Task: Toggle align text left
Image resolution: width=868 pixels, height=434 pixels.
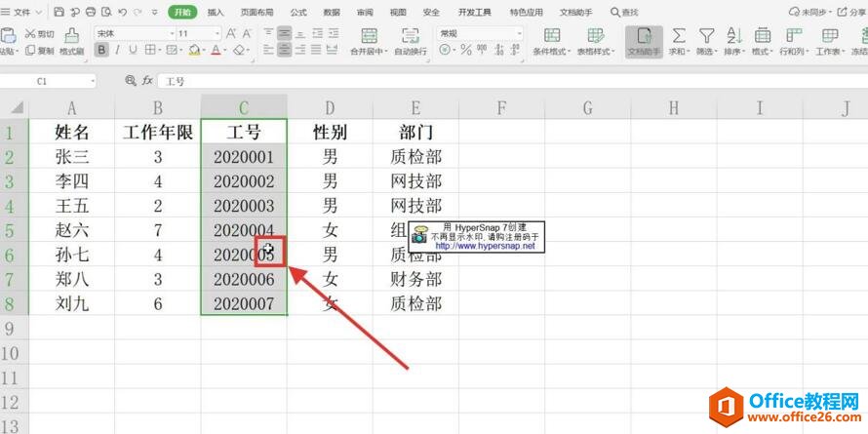Action: tap(268, 51)
